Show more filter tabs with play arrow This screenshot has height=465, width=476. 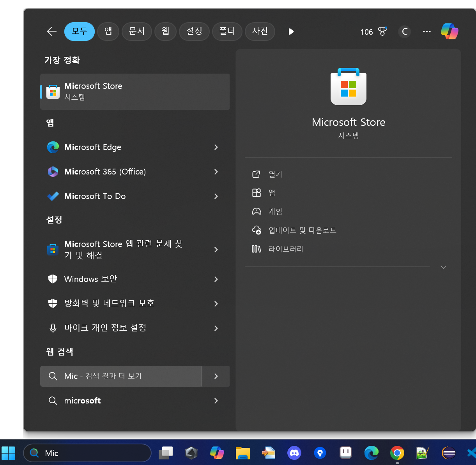291,32
